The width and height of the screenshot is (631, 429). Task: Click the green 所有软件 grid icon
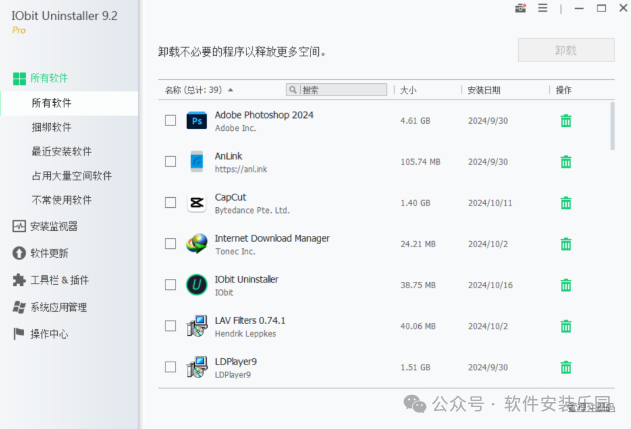point(19,78)
